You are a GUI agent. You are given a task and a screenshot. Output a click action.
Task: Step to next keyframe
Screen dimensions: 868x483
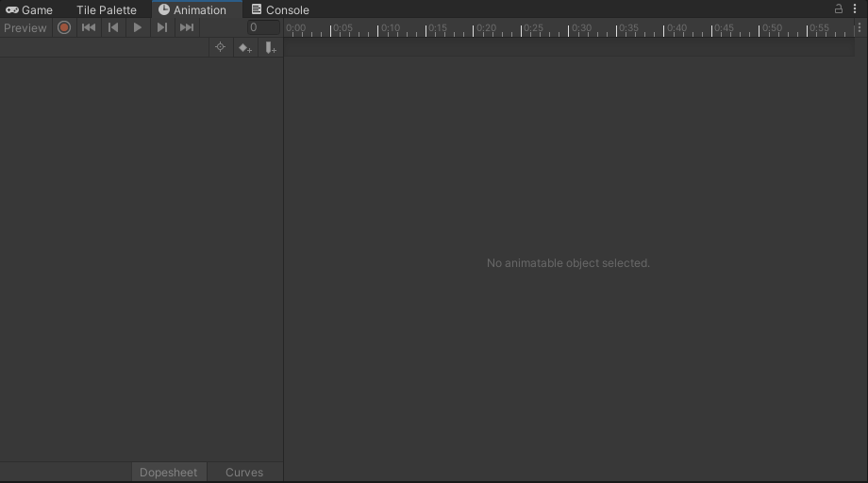tap(161, 27)
